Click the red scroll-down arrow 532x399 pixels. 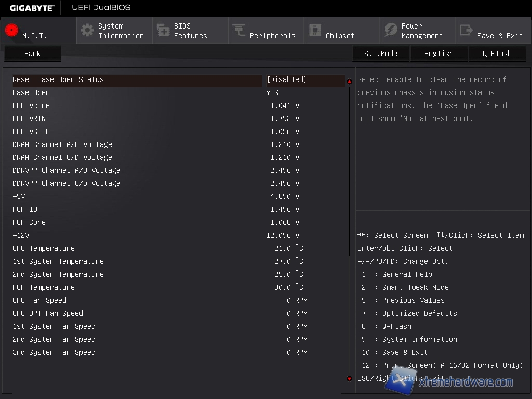(x=349, y=379)
